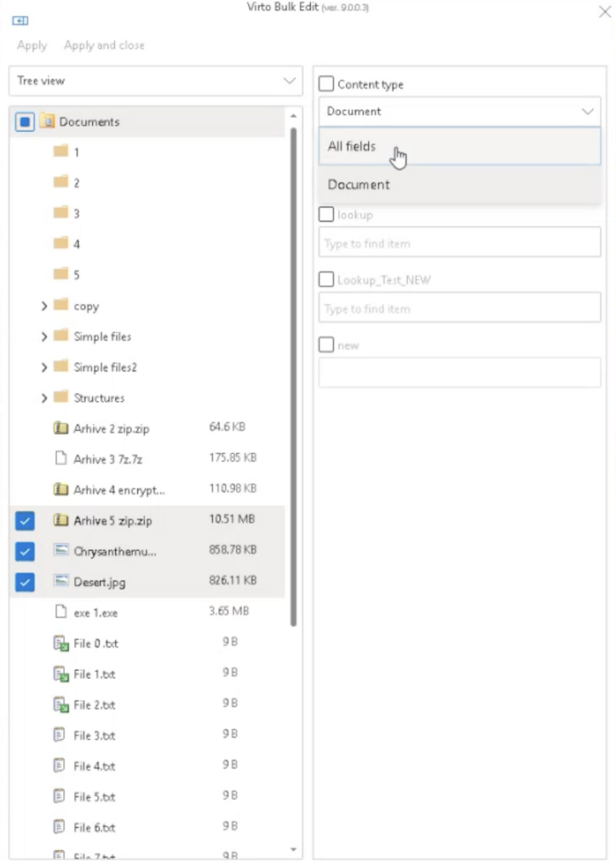Viewport: 616px width, 861px height.
Task: Click the 110.98 KB size value
Action: point(233,489)
